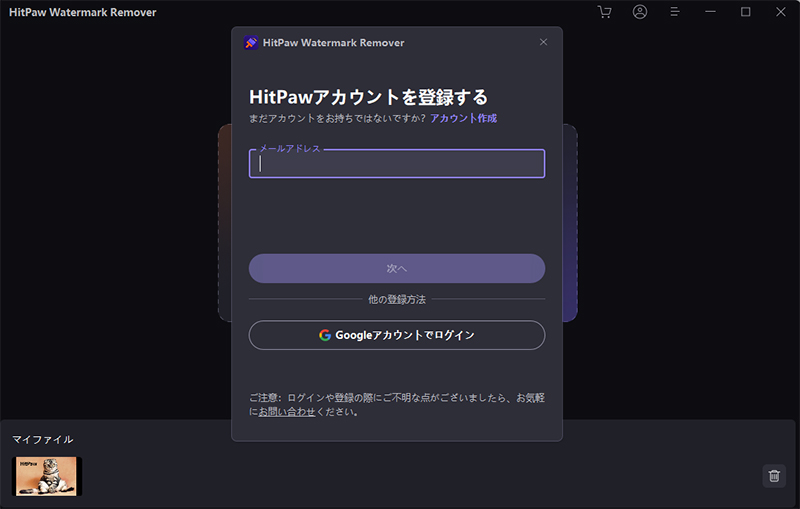Viewport: 800px width, 509px height.
Task: Open the お問い合わせ contact link
Action: click(x=287, y=412)
